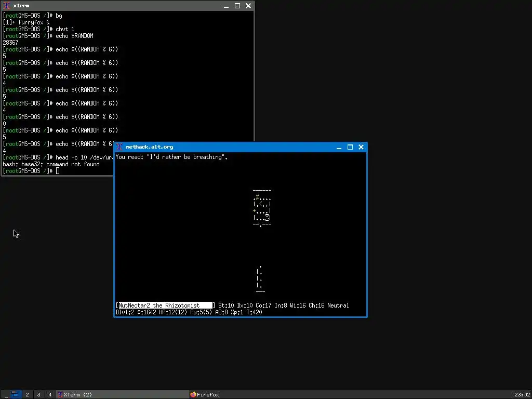Open the XTerm (2) taskbar entry

[x=122, y=395]
